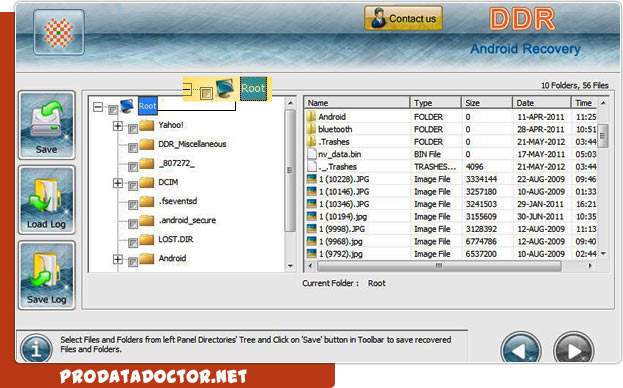
Task: Click the LOST.DIR folder icon
Action: [147, 239]
